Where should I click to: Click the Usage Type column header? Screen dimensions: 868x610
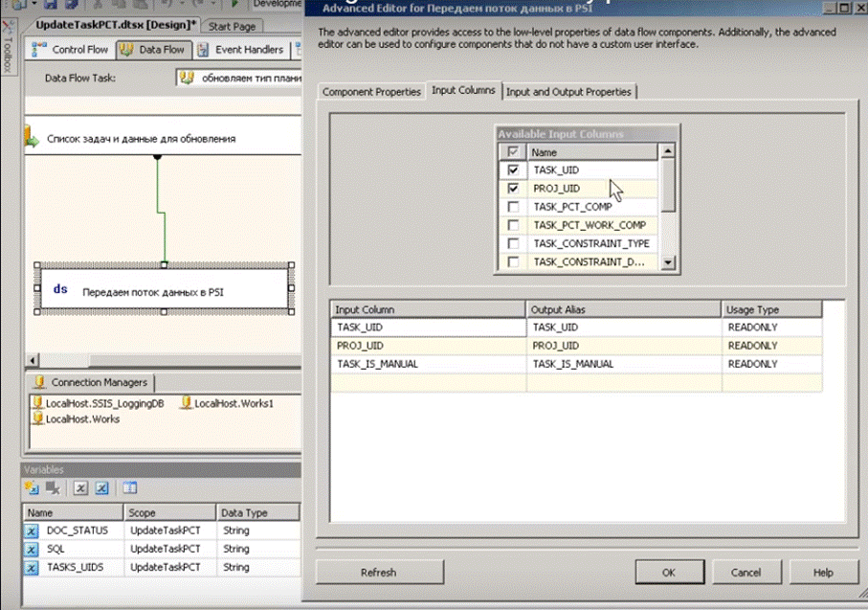(771, 309)
